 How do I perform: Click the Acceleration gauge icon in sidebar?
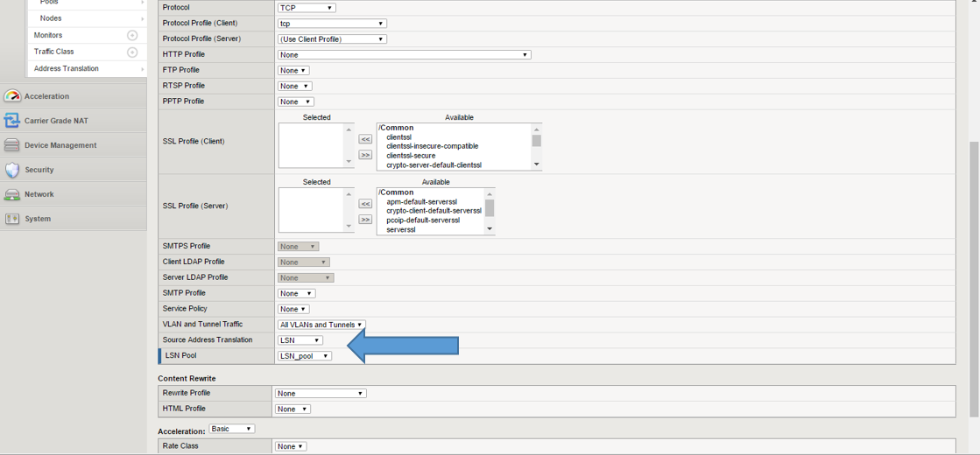12,96
